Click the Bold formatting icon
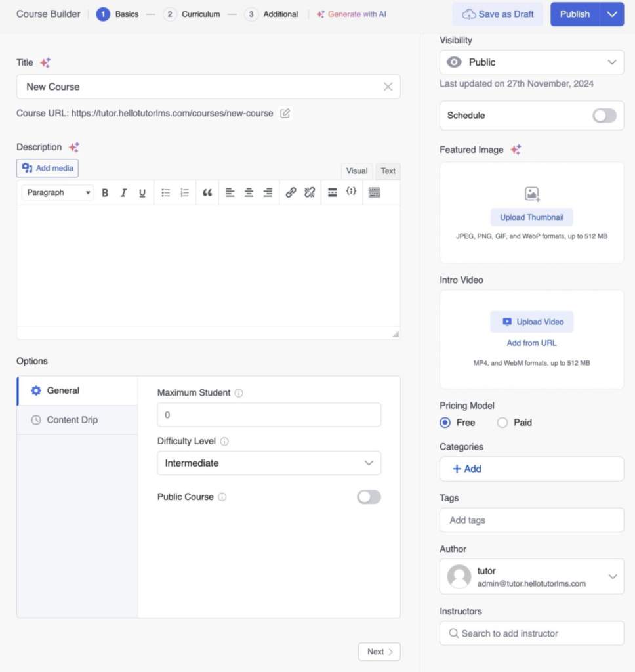This screenshot has width=635, height=672. point(105,192)
